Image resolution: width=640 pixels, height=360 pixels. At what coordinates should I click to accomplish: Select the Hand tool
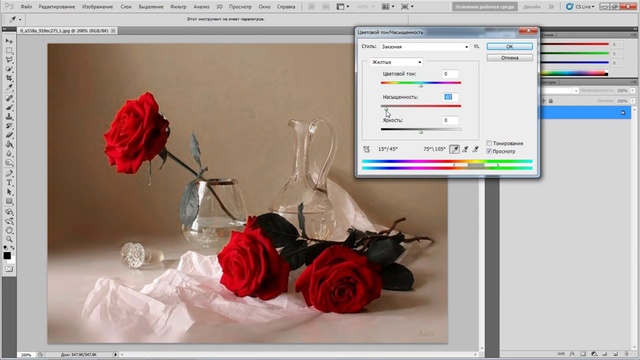point(9,230)
